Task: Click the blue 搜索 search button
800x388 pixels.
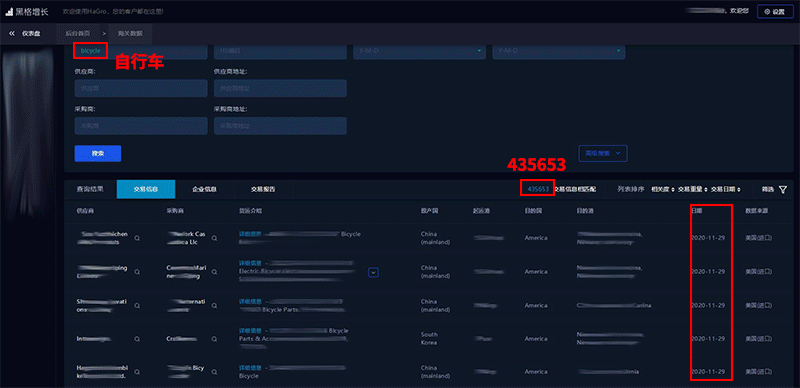Action: click(98, 154)
